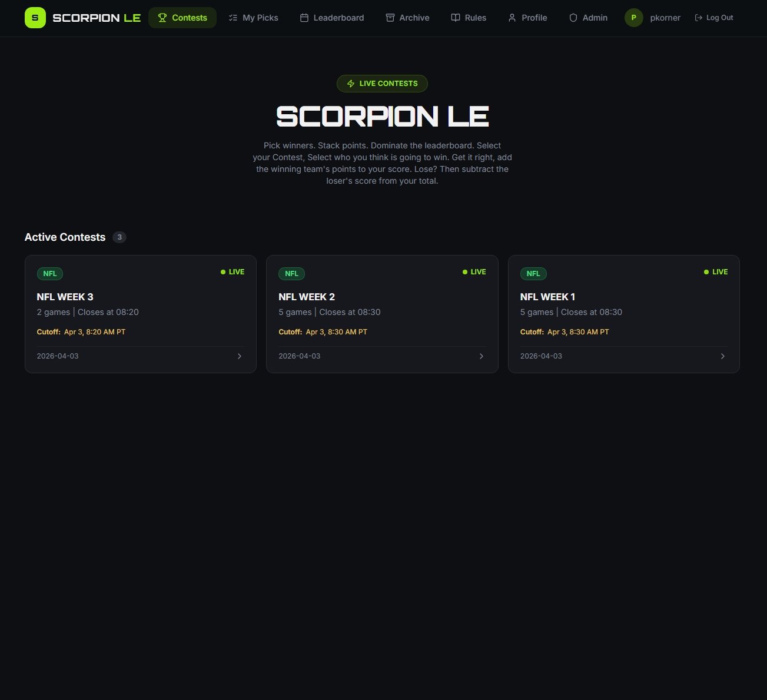
Task: Click the calendar icon beside Leaderboard
Action: tap(304, 18)
